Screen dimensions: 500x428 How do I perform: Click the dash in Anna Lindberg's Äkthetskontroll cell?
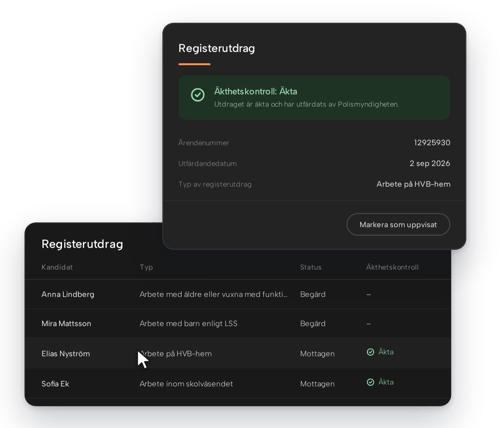(368, 294)
